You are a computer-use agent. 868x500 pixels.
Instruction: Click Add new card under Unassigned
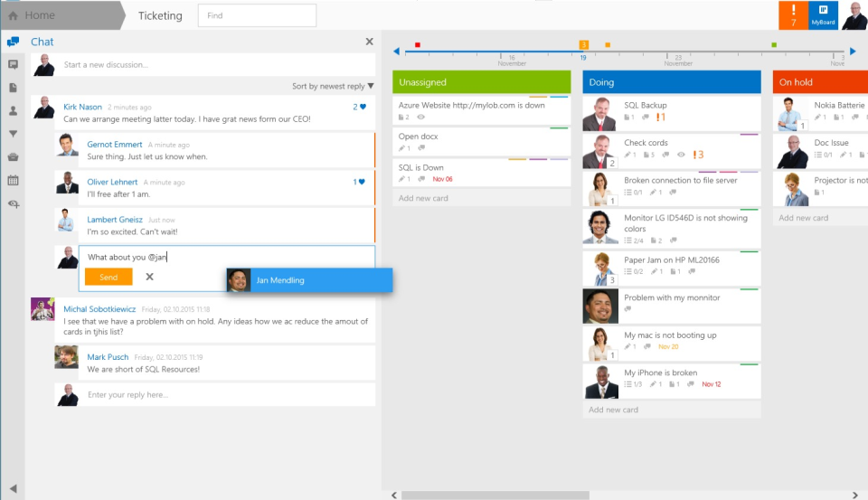coord(423,198)
